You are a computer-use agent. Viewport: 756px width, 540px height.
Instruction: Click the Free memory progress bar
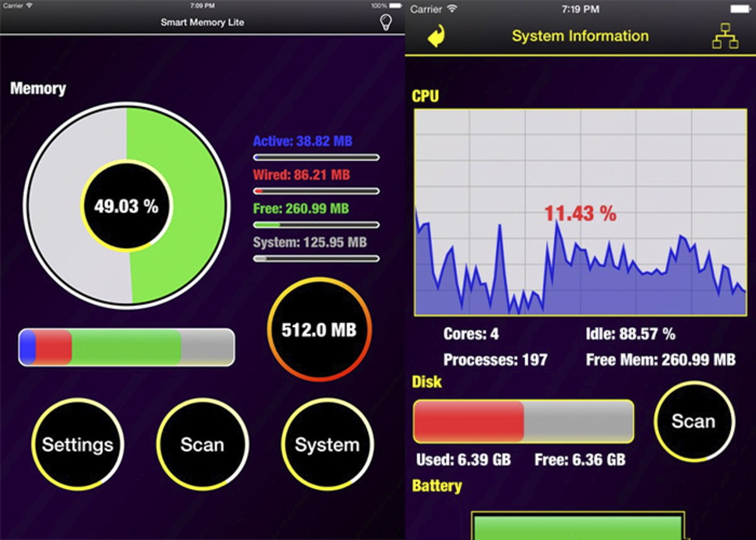[316, 224]
